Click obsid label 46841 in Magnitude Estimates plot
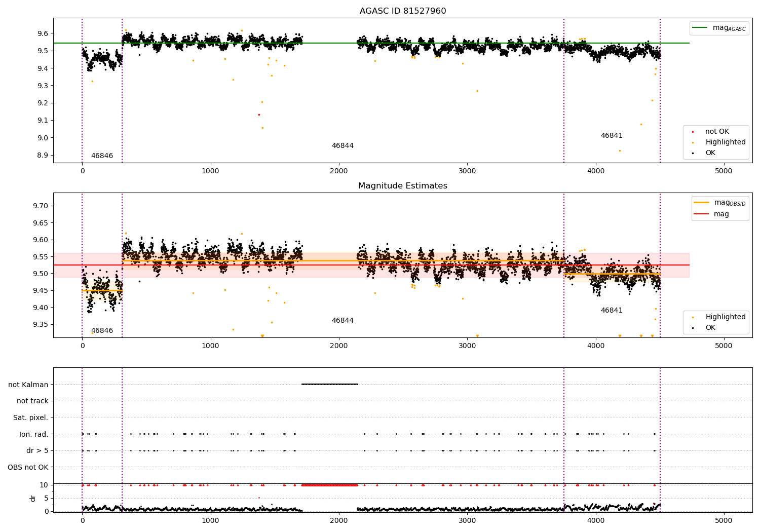 click(x=612, y=311)
